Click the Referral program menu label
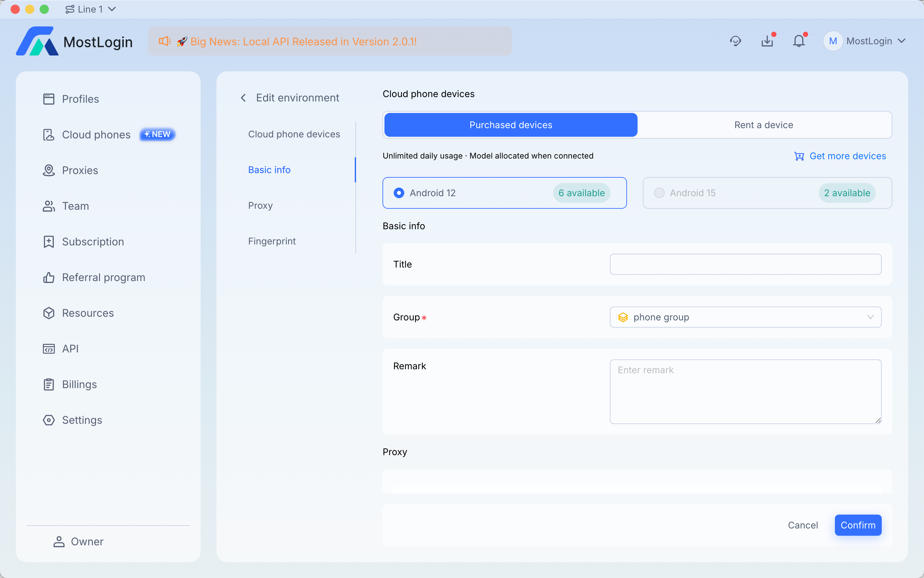 [x=104, y=277]
